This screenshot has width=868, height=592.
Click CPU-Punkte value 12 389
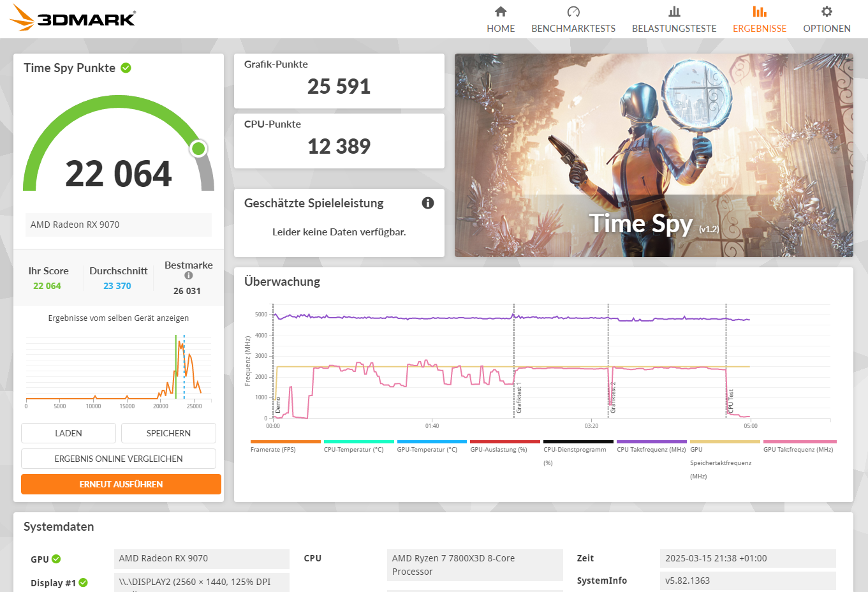point(339,146)
